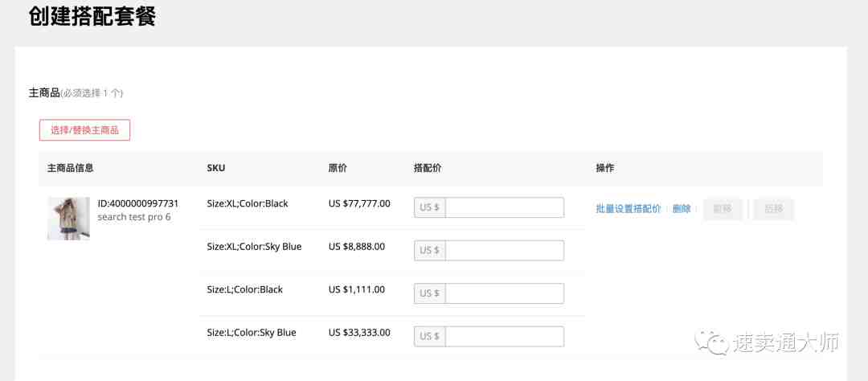Open the 批量设置搭配价 link

pos(628,209)
